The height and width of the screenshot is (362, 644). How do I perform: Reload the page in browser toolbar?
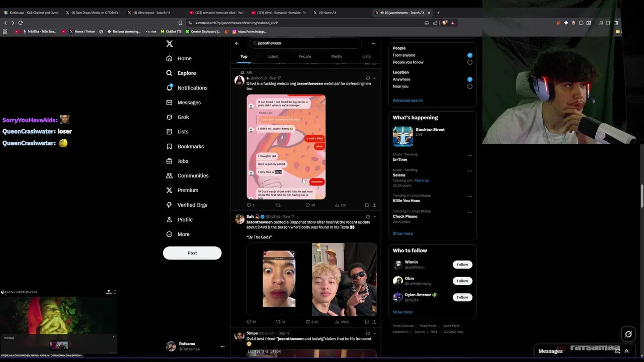(21, 23)
